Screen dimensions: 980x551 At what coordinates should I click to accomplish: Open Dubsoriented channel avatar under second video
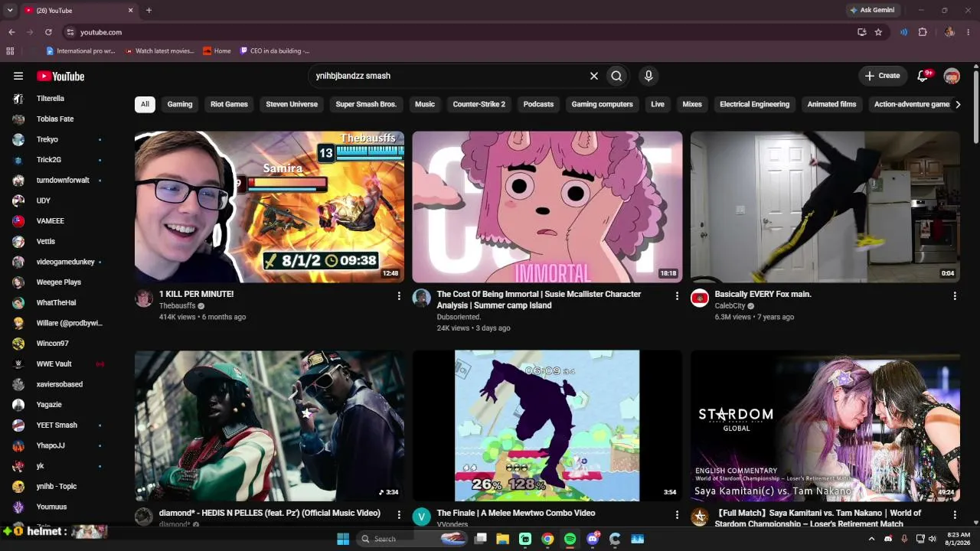click(422, 298)
